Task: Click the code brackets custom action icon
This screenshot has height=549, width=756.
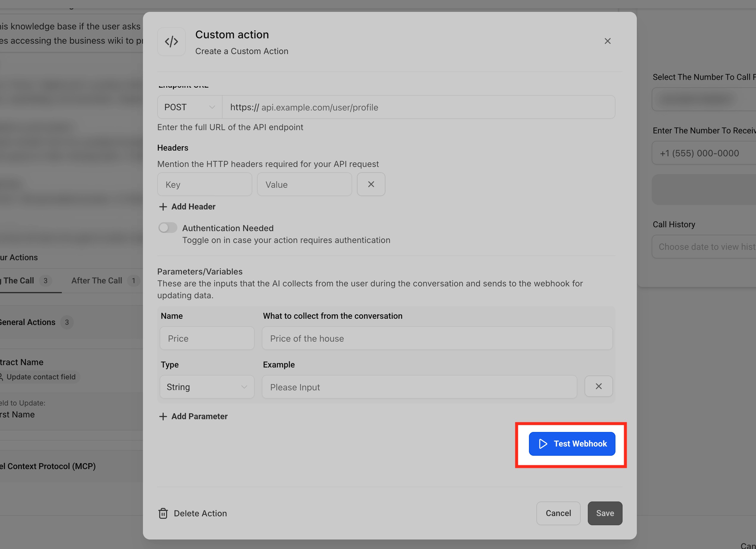Action: point(171,42)
